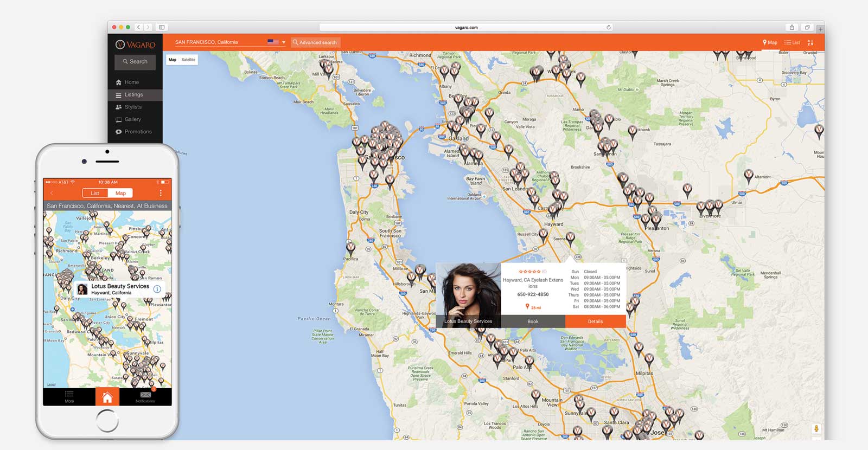Viewport: 868px width, 450px height.
Task: Click the vagaro.com address bar
Action: coord(466,27)
